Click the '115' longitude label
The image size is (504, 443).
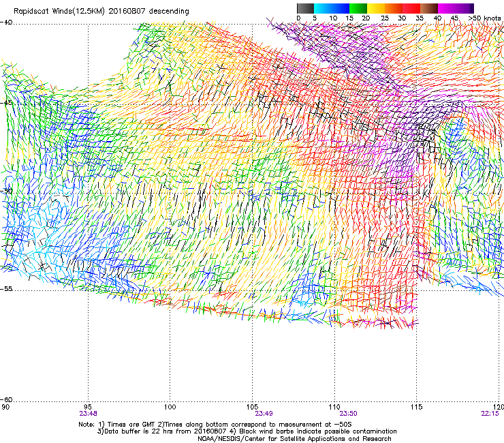[x=417, y=407]
